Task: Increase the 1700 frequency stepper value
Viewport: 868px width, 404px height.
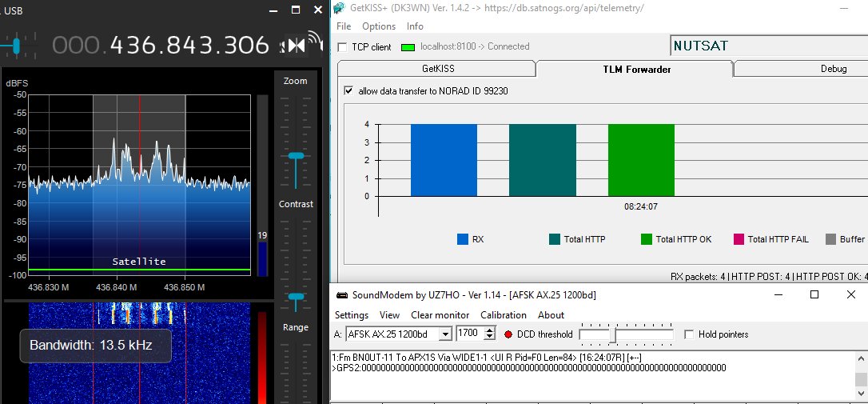Action: click(489, 331)
